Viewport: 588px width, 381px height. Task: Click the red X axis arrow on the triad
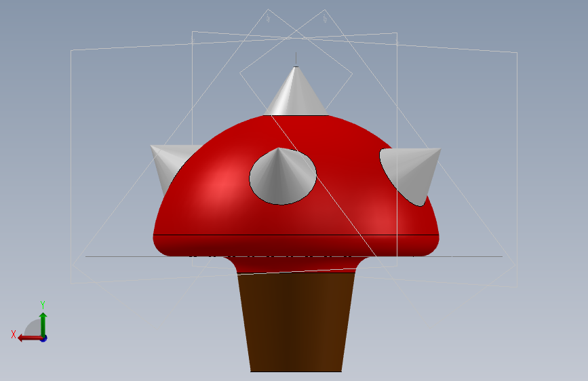[x=29, y=338]
